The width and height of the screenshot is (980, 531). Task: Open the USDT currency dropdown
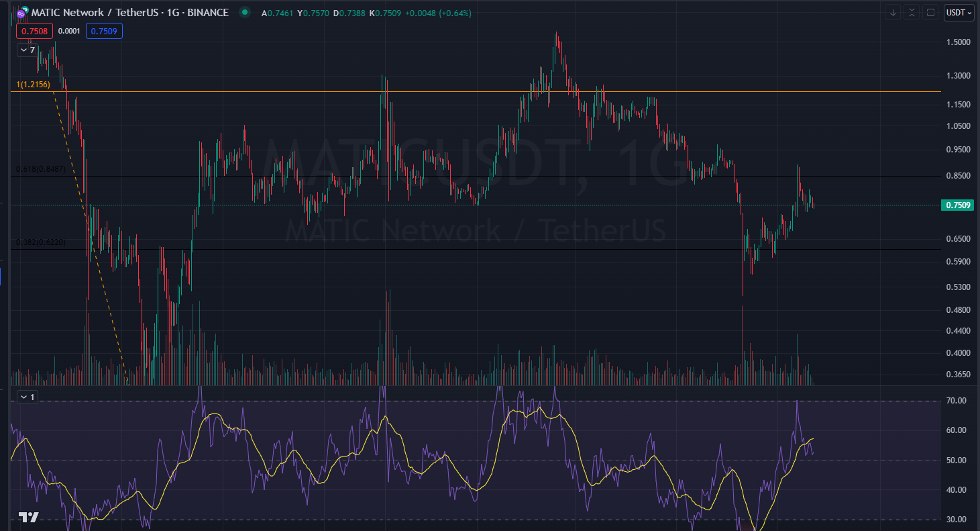coord(959,13)
